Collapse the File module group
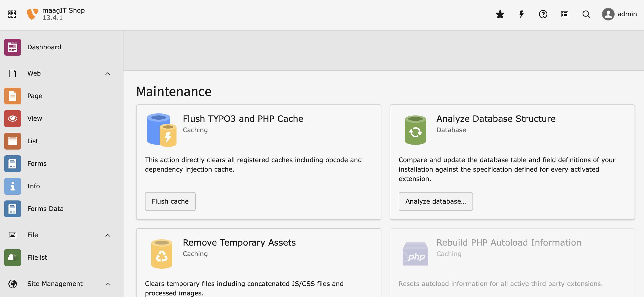This screenshot has width=644, height=297. (108, 235)
